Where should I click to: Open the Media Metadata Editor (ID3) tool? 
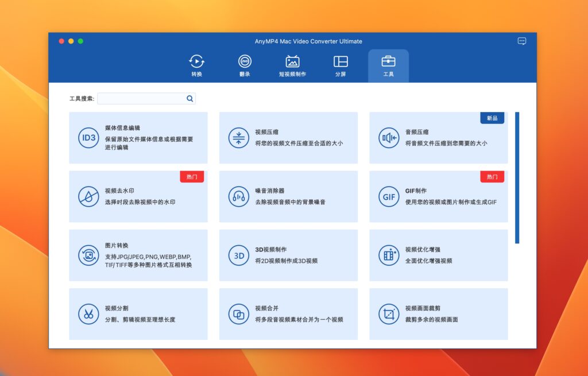138,138
